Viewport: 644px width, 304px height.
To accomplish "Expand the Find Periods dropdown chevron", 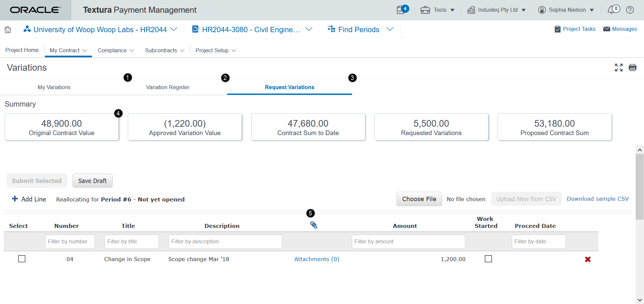I will click(x=390, y=29).
